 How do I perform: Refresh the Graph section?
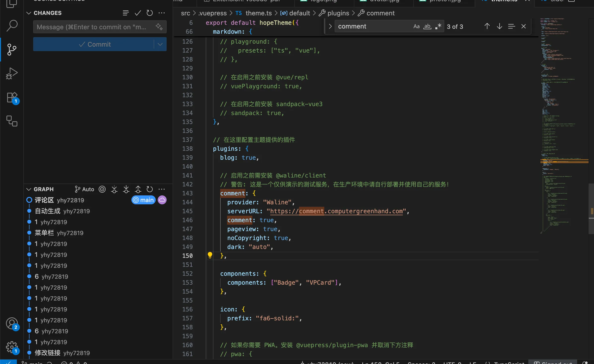pyautogui.click(x=150, y=189)
